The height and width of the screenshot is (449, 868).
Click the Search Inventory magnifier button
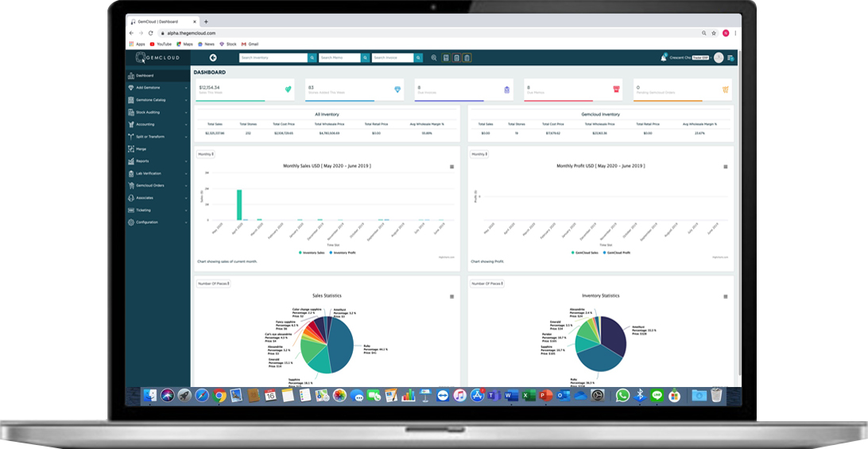(312, 58)
